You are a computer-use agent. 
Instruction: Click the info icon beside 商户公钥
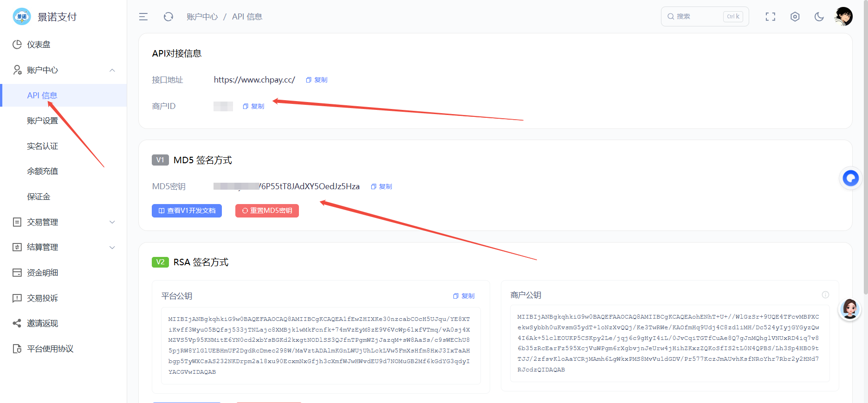(825, 294)
